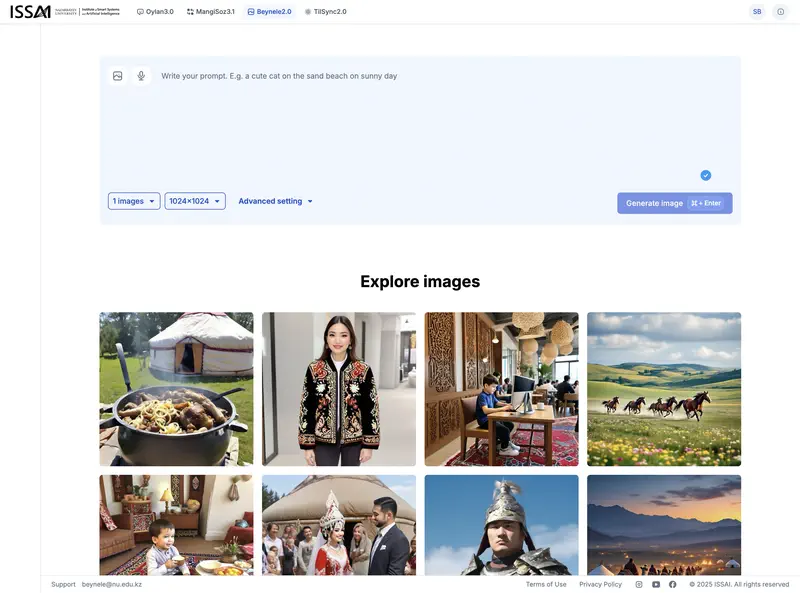Click the Terms of Use link

click(x=546, y=584)
